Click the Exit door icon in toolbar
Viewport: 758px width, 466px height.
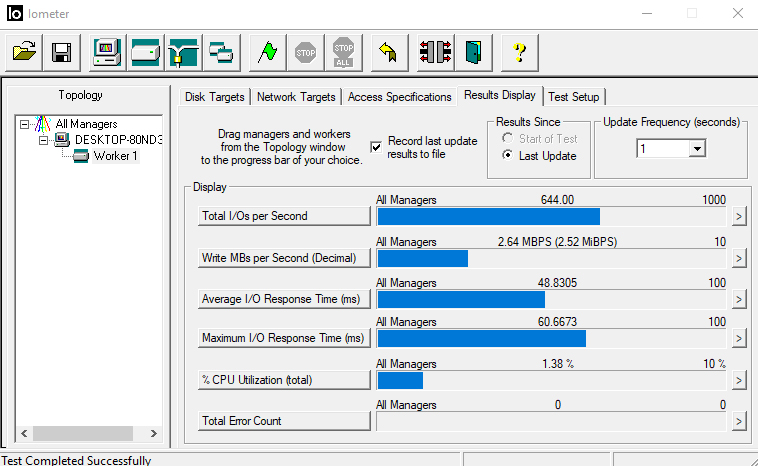click(x=473, y=51)
